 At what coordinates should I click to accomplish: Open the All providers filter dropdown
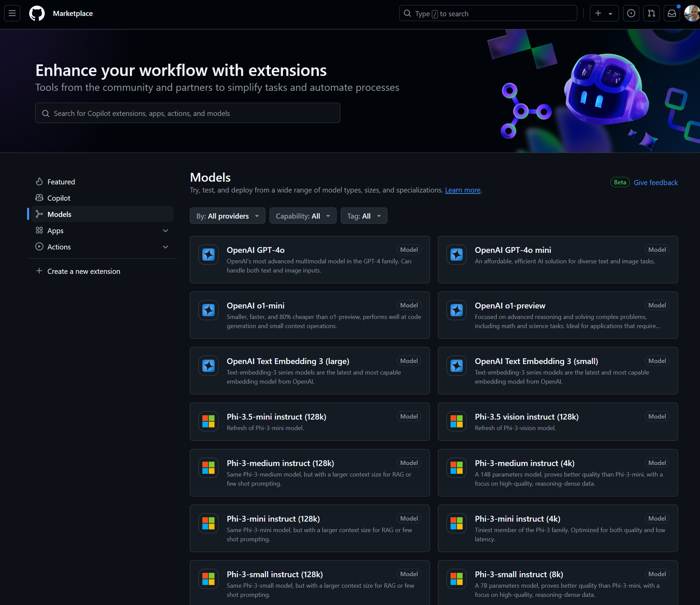click(x=227, y=216)
